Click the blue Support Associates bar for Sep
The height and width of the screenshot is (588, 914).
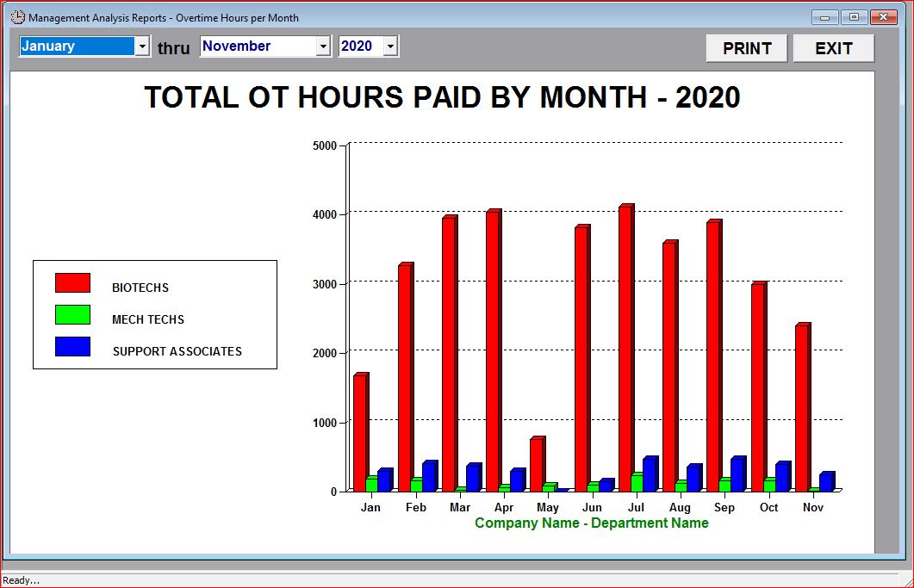click(737, 475)
